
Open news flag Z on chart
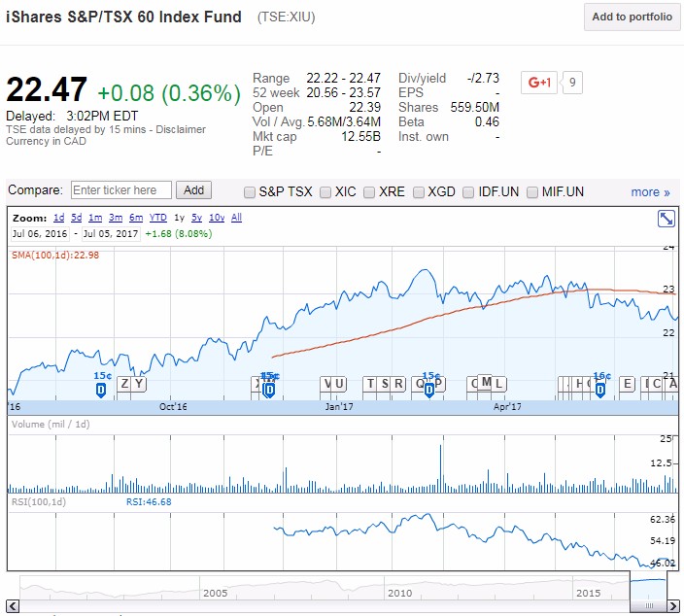124,384
